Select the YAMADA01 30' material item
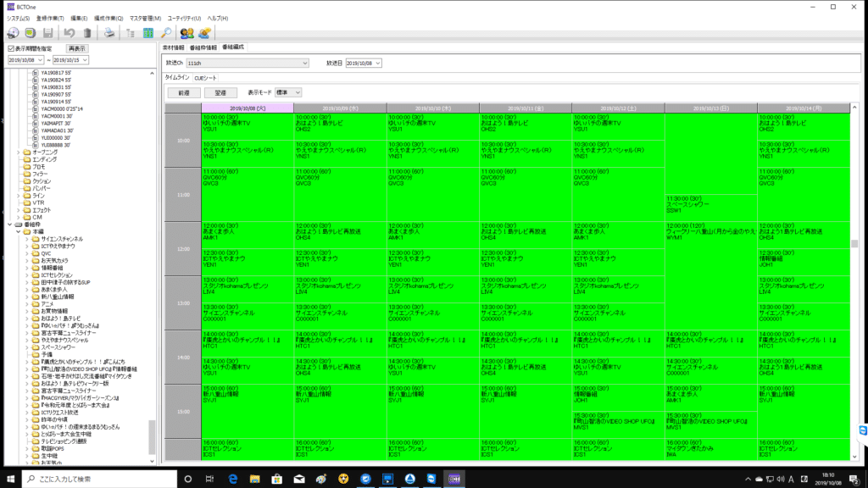This screenshot has width=868, height=488. pyautogui.click(x=56, y=130)
